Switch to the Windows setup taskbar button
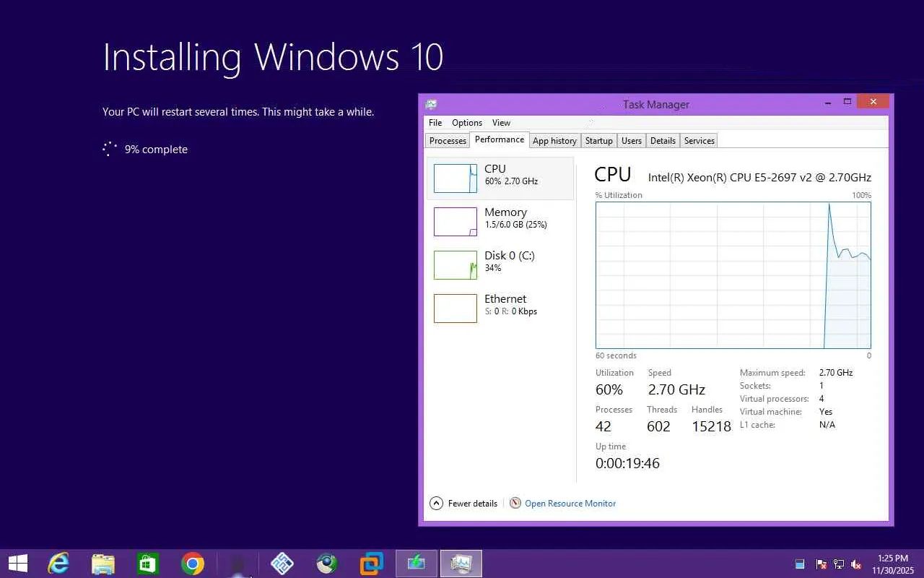924x578 pixels. (x=417, y=564)
